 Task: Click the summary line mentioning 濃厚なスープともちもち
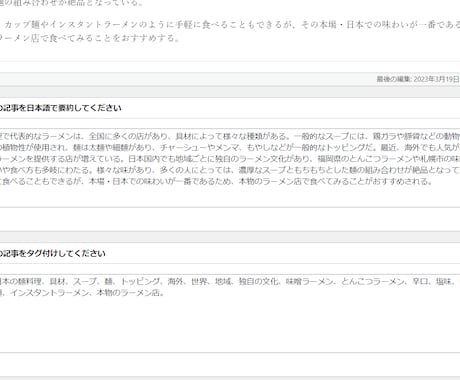(x=230, y=170)
